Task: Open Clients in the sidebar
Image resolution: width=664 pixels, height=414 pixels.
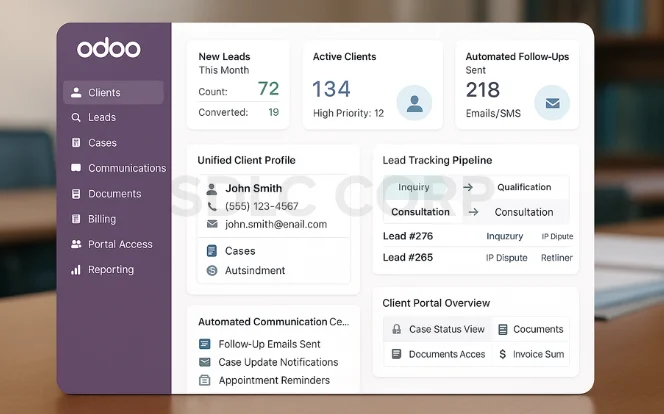Action: coord(113,92)
